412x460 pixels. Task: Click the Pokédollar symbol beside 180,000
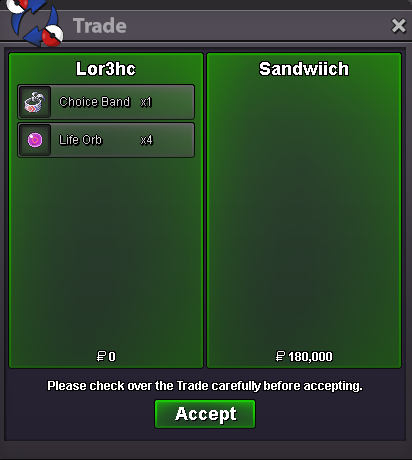coord(280,356)
